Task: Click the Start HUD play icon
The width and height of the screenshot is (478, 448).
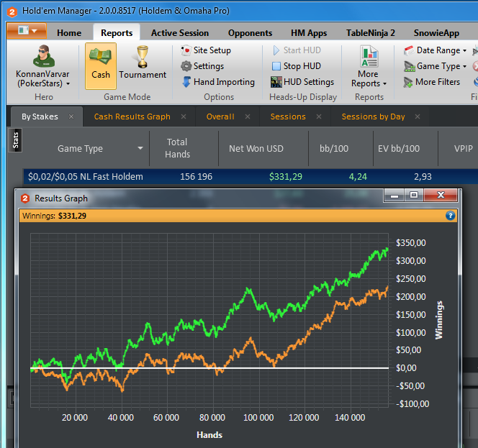Action: [276, 50]
